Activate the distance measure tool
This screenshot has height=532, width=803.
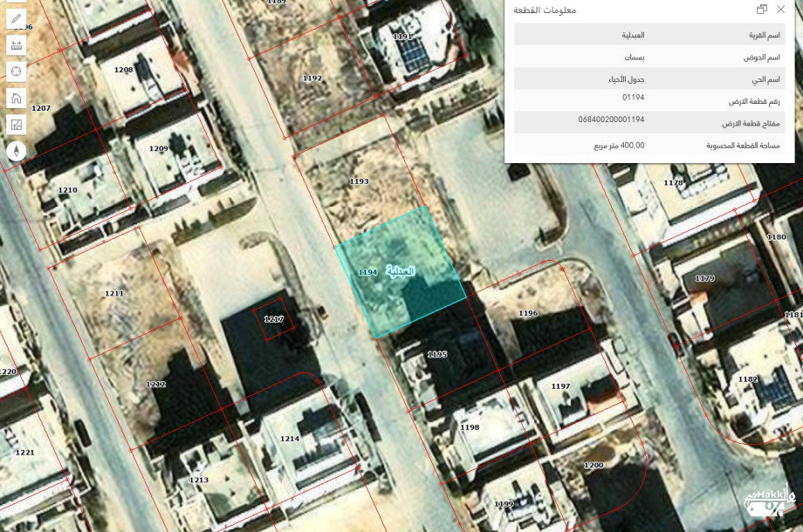[16, 45]
